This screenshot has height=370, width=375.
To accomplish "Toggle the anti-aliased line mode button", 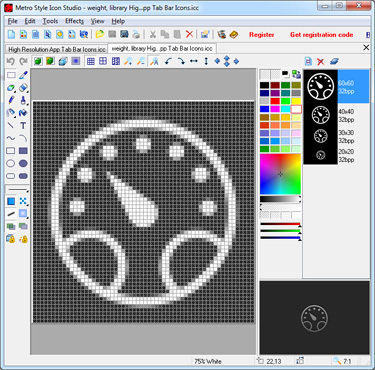I will [11, 214].
